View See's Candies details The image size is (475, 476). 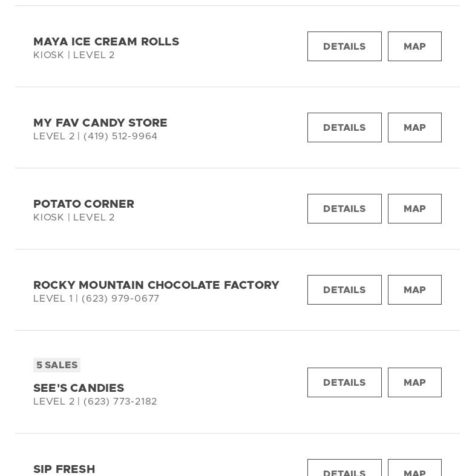(344, 383)
